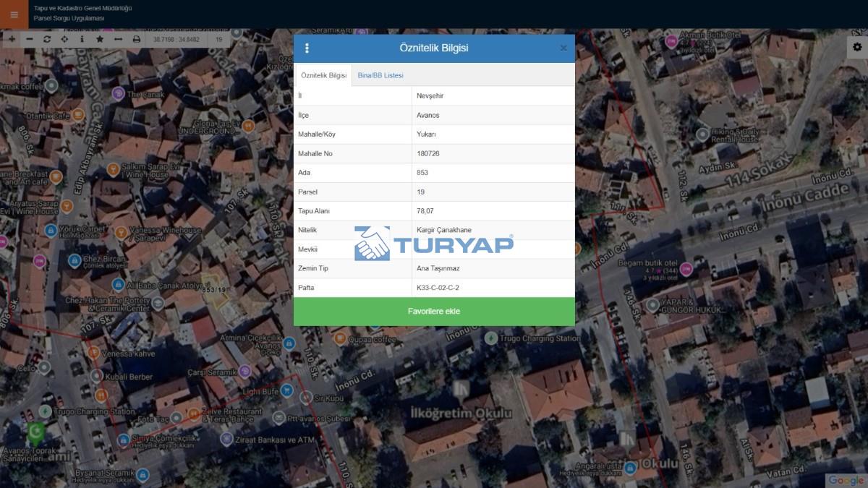
Task: Click the Trugo Charging Station marker near İnönü Cd.
Action: click(x=491, y=338)
